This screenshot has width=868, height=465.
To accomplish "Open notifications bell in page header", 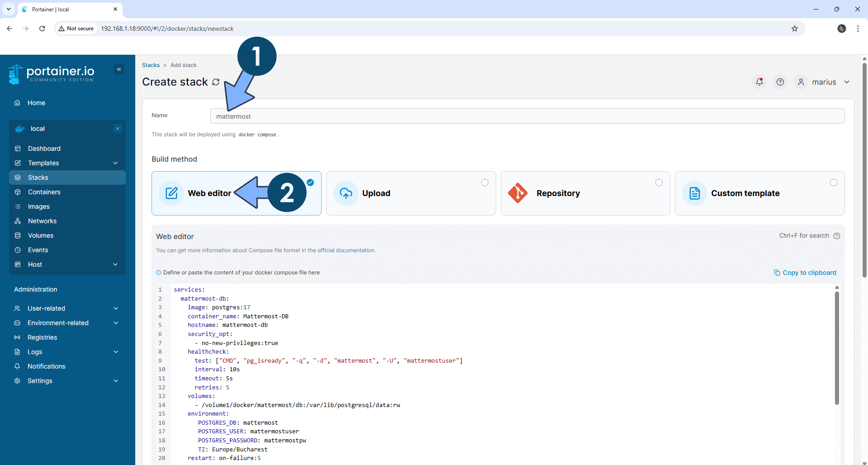I will coord(759,82).
